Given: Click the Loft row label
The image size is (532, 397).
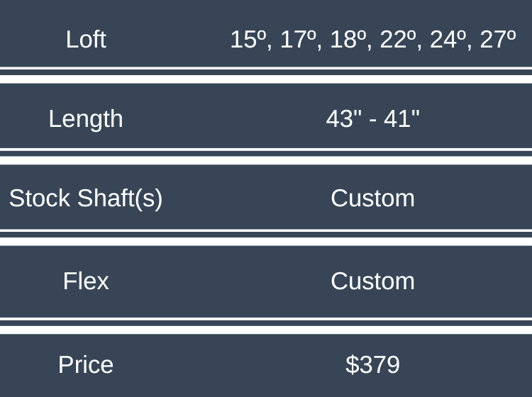Looking at the screenshot, I should [86, 39].
